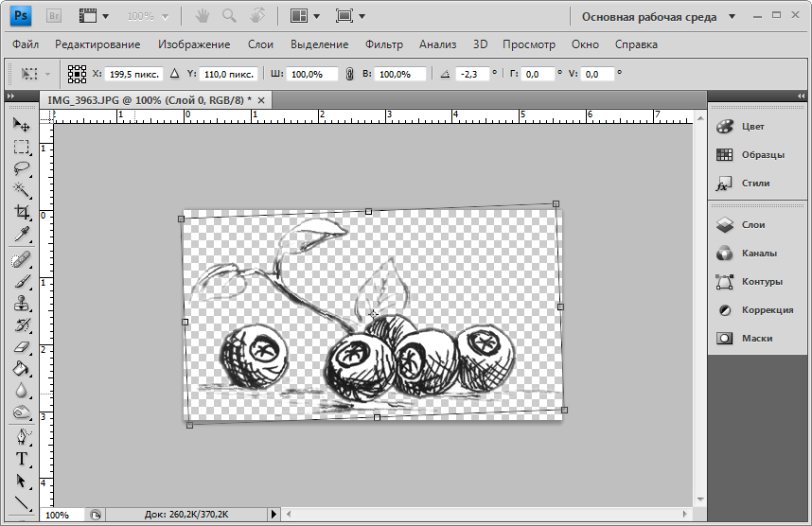
Task: Pick the Path Selection tool
Action: 21,481
